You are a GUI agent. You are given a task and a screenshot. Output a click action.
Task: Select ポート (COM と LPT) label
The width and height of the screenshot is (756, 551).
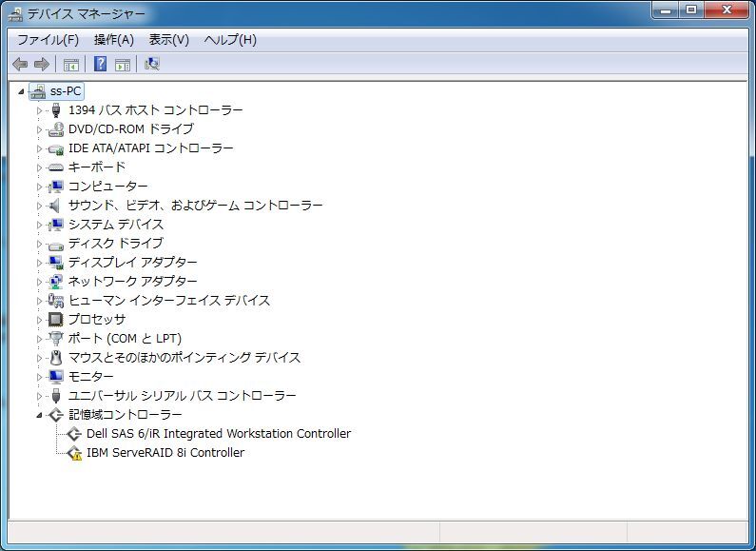pyautogui.click(x=125, y=339)
